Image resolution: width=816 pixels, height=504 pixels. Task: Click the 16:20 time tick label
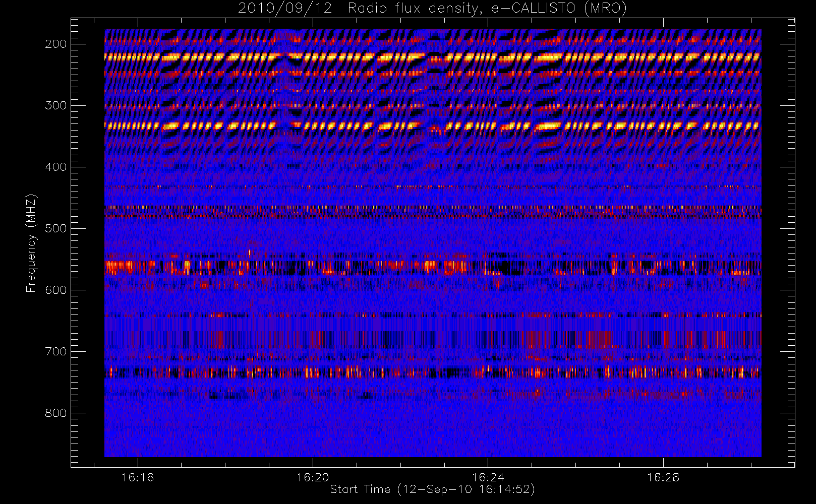(313, 477)
